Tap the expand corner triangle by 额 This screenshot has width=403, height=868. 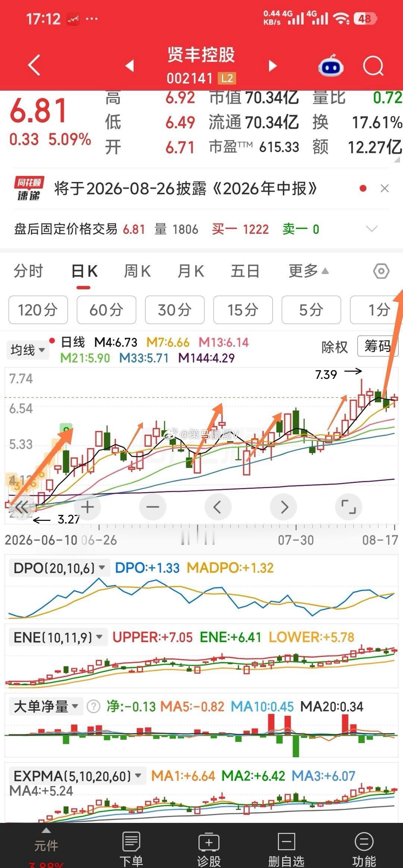(397, 160)
